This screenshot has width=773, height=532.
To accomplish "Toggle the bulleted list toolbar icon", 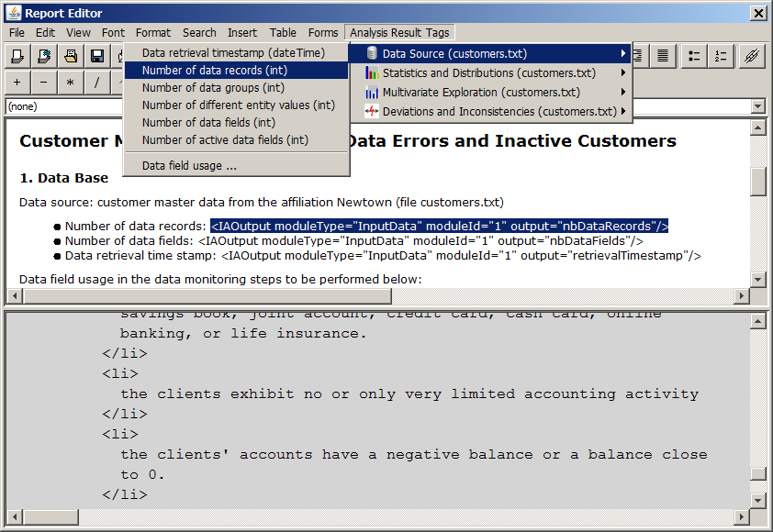I will click(693, 57).
